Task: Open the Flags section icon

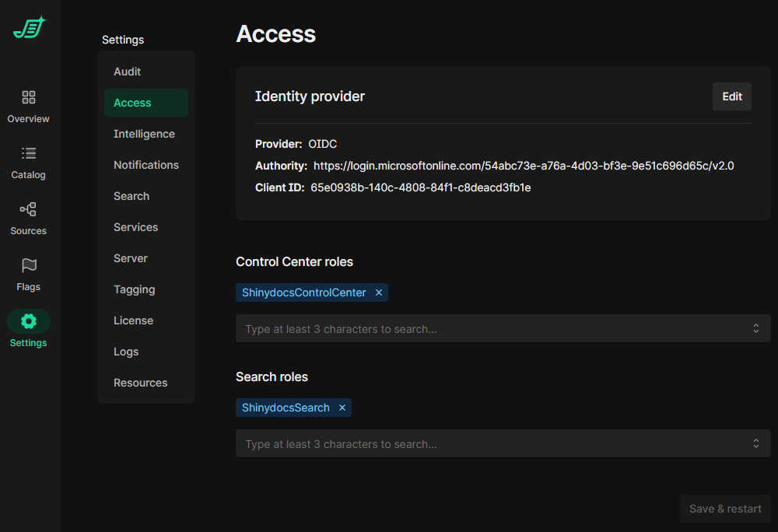Action: (x=29, y=265)
